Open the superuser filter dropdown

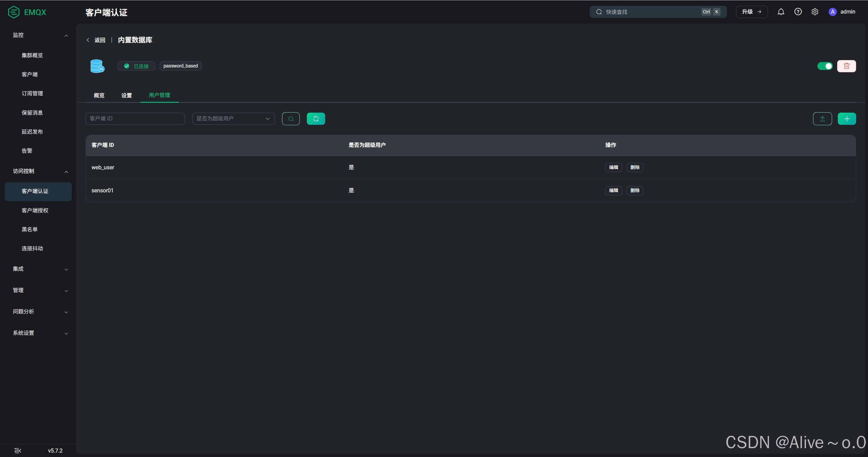coord(233,119)
